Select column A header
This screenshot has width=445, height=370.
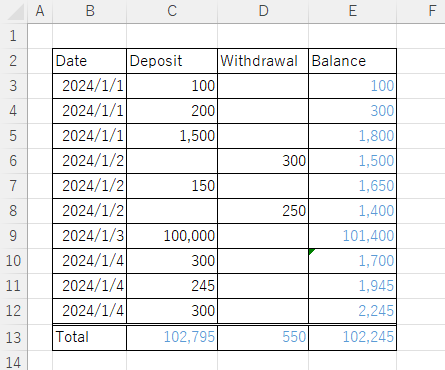tap(40, 11)
